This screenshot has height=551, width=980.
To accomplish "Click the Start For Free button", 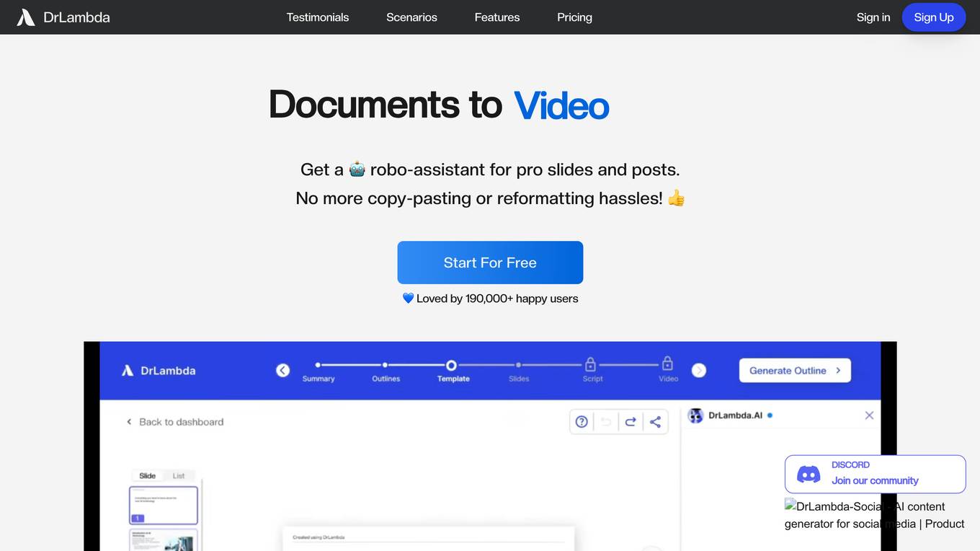I will coord(490,263).
